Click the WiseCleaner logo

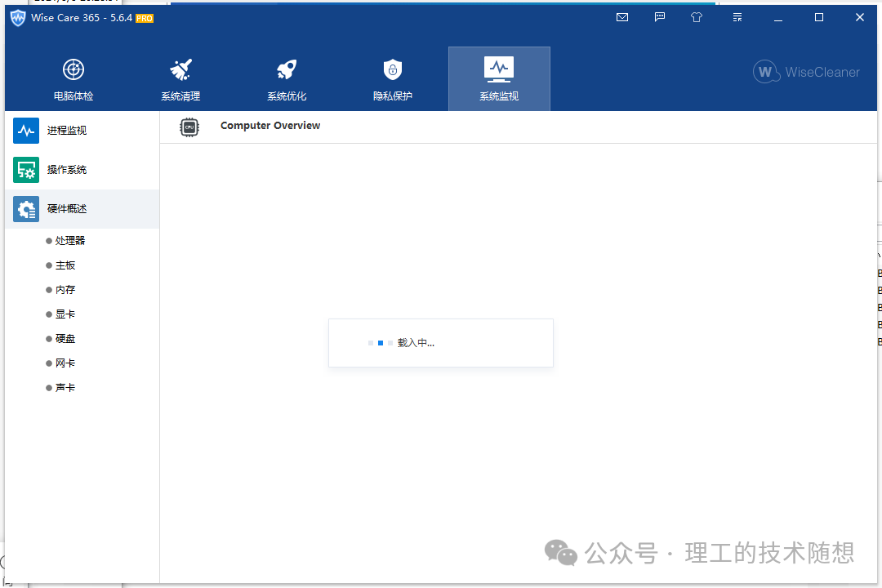tap(806, 72)
